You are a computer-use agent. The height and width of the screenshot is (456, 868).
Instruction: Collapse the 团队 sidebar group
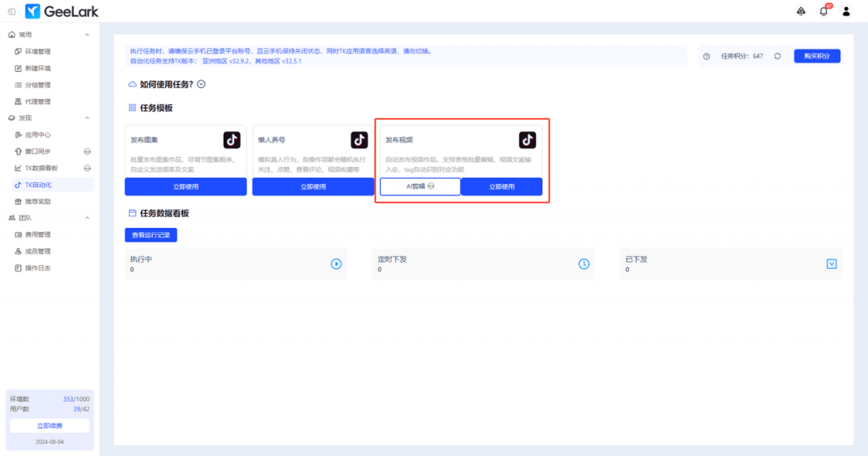(87, 218)
